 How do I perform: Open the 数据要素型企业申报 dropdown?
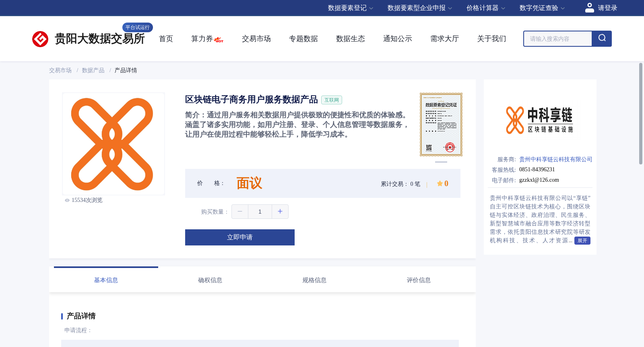tap(419, 8)
